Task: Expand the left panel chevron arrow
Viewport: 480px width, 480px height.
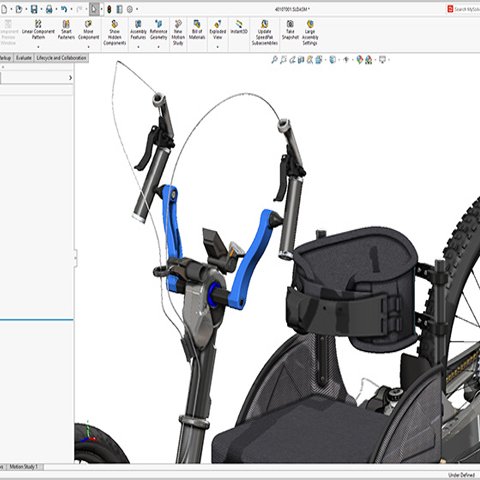Action: pos(70,78)
